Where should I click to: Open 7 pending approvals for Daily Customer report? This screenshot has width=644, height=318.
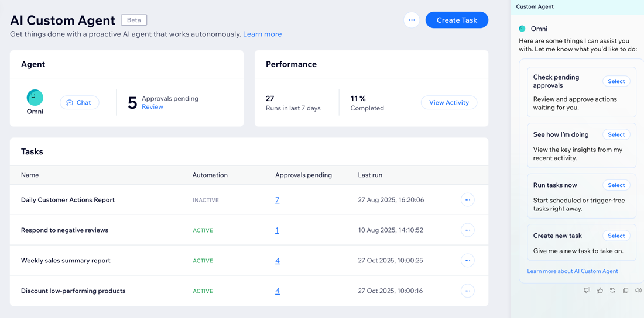coord(277,200)
